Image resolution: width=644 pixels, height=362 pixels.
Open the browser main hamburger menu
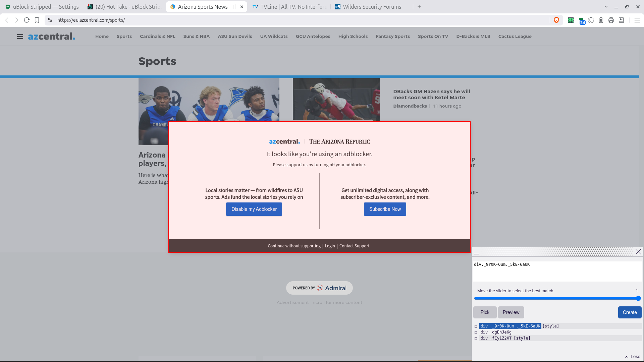tap(637, 20)
